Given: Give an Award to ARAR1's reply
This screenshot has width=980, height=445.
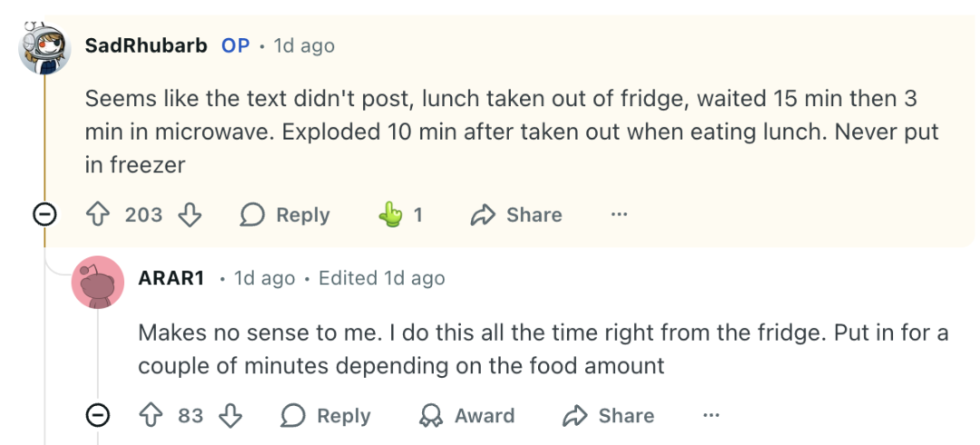Looking at the screenshot, I should tap(466, 416).
